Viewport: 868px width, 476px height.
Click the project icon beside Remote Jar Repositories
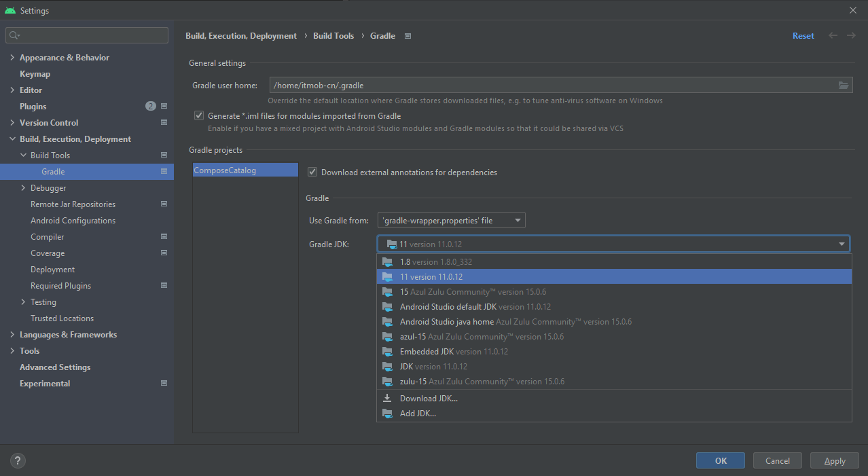tap(164, 204)
